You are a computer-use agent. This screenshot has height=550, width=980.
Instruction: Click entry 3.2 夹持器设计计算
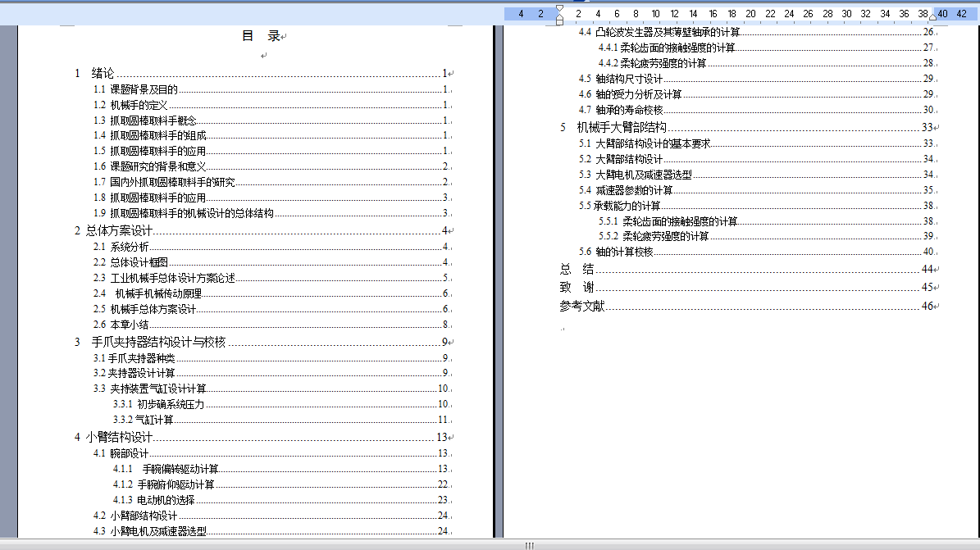(271, 373)
